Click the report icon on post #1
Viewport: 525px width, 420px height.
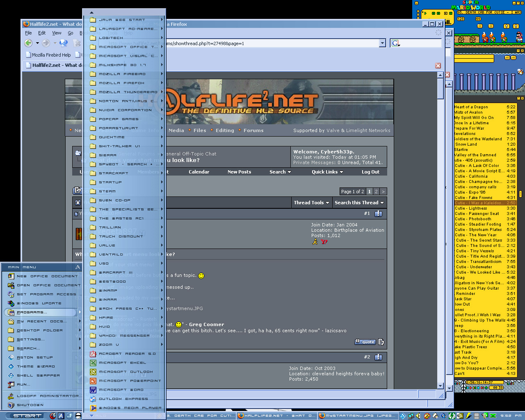(379, 214)
